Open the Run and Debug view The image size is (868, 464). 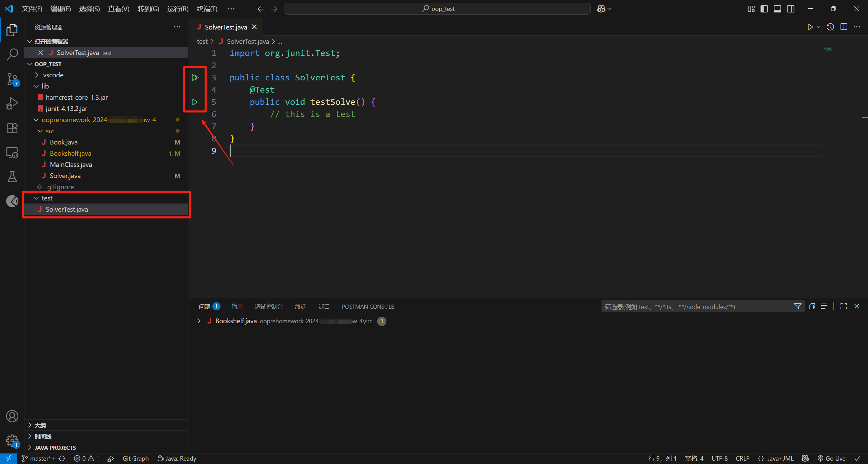12,103
